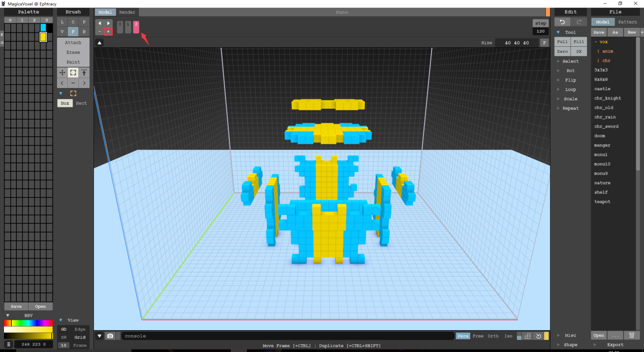Open the console dropdown triangle

coord(100,336)
